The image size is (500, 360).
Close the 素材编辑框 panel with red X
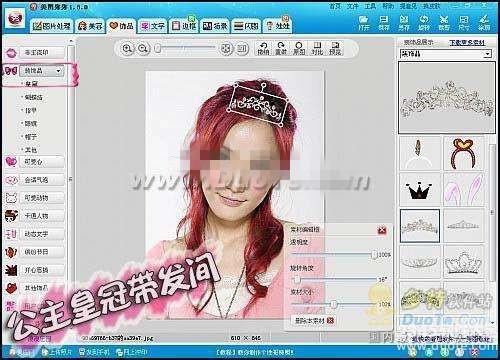pos(382,230)
